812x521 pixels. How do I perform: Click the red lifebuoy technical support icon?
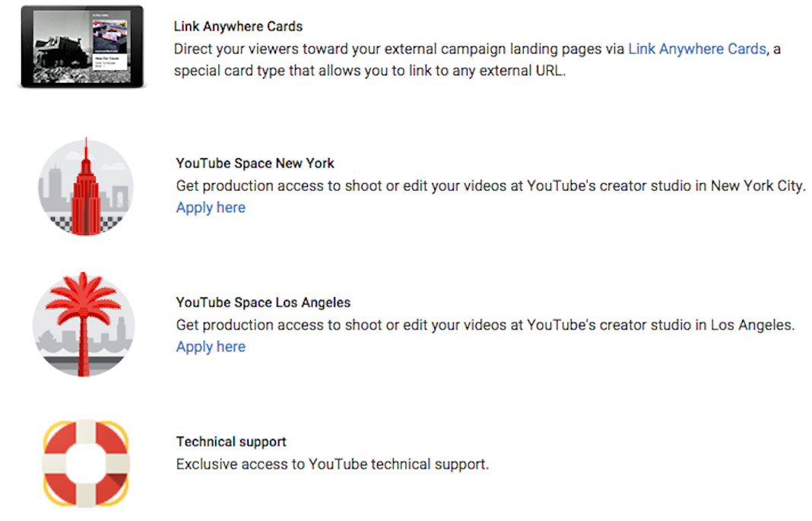86,462
